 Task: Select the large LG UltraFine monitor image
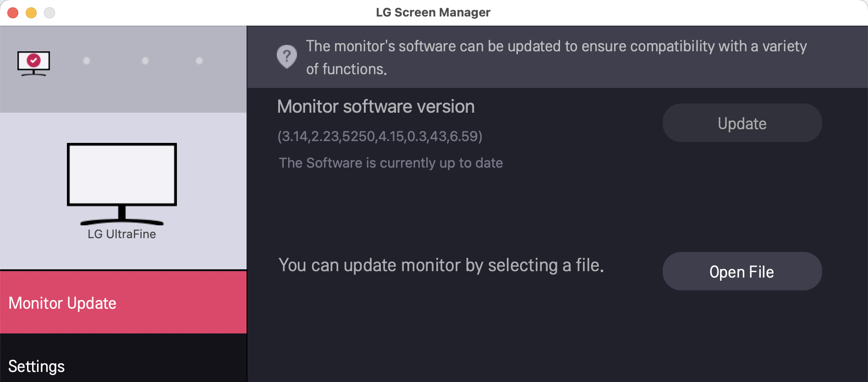point(122,184)
